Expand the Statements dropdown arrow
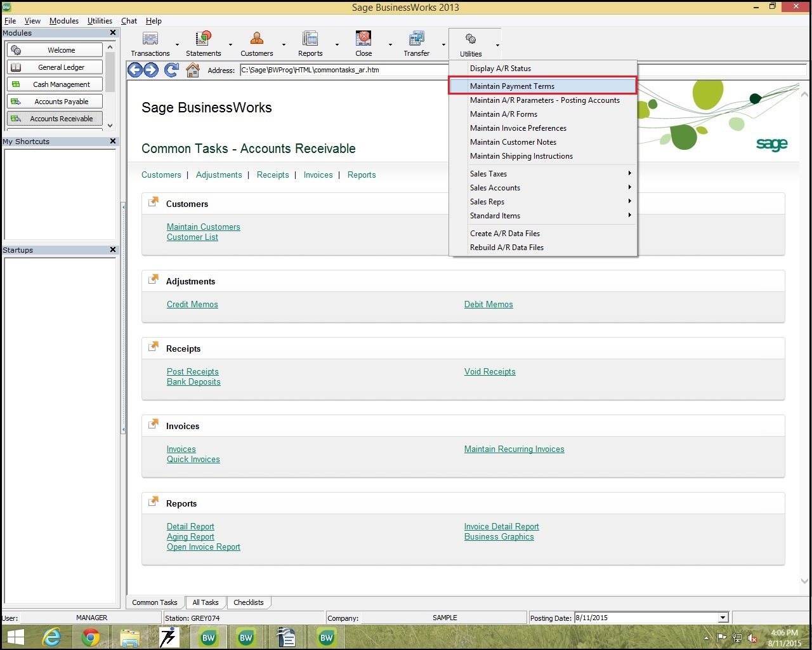Viewport: 812px width, 650px height. (230, 45)
